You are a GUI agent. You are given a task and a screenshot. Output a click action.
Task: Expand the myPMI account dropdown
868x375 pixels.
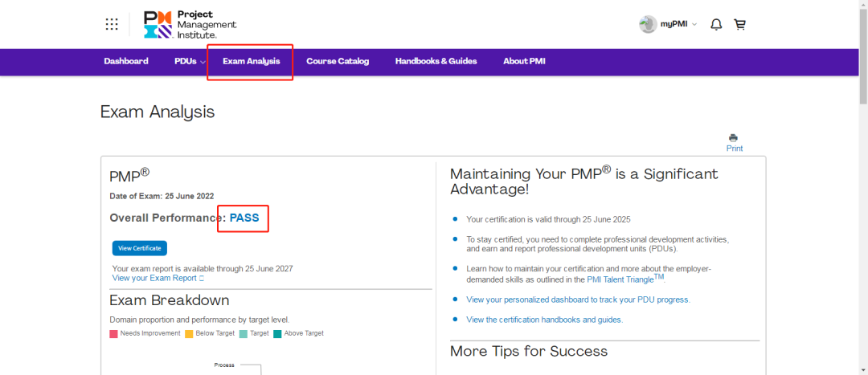(694, 24)
